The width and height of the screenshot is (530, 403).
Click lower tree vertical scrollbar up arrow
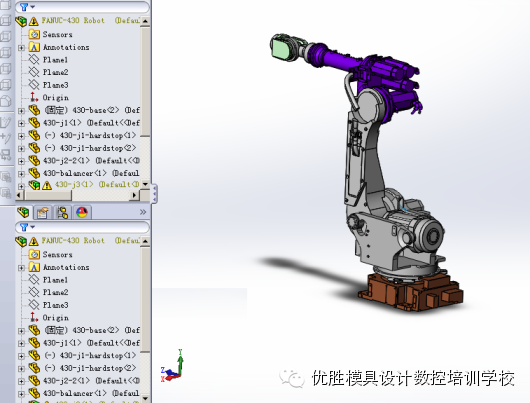point(145,241)
